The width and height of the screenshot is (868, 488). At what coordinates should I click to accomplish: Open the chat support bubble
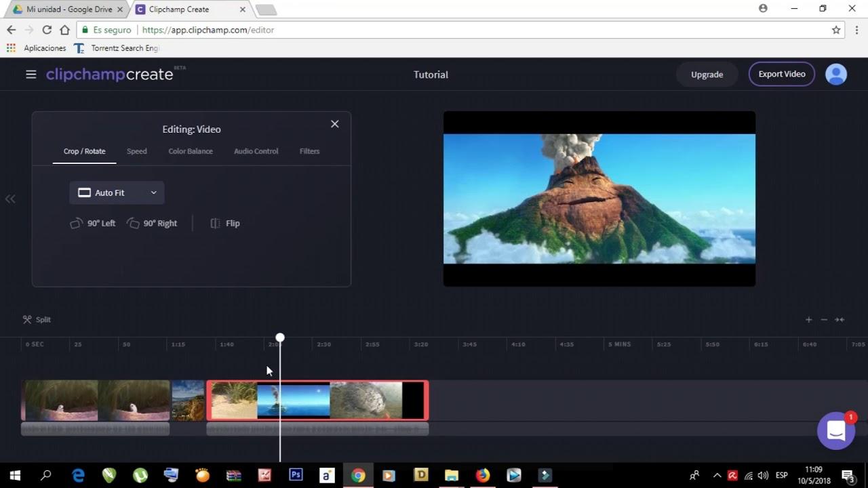835,430
